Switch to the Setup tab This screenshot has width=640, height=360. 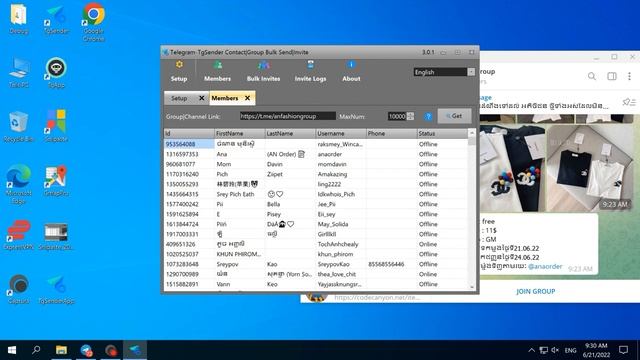point(179,98)
